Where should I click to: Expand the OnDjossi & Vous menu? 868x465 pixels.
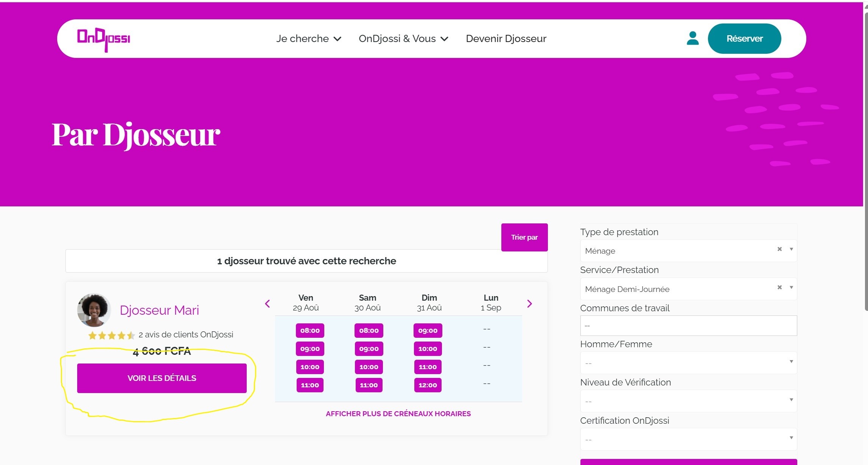tap(403, 39)
